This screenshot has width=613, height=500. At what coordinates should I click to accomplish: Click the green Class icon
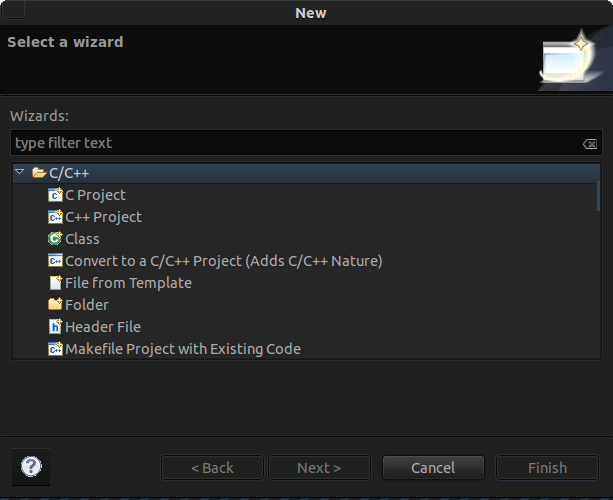tap(55, 238)
